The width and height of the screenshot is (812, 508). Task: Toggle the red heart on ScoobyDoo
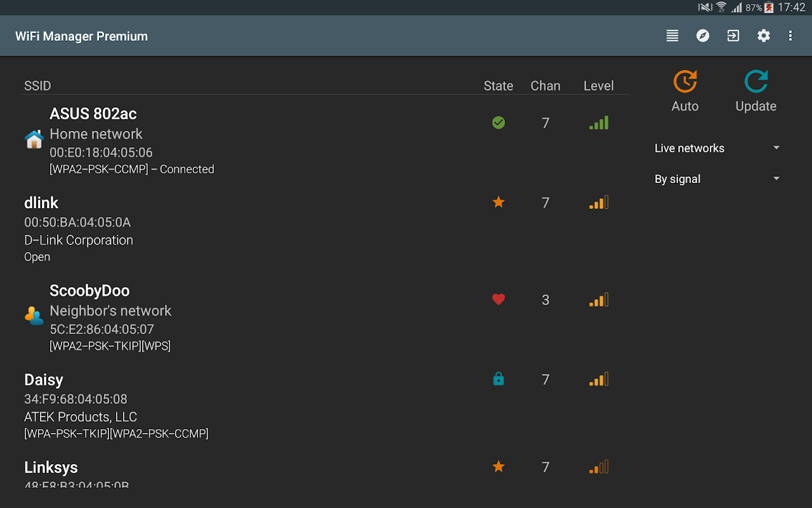pos(499,299)
